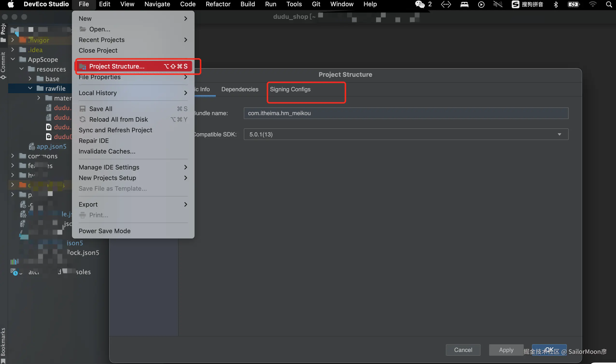
Task: Click the Cancel button
Action: tap(463, 350)
